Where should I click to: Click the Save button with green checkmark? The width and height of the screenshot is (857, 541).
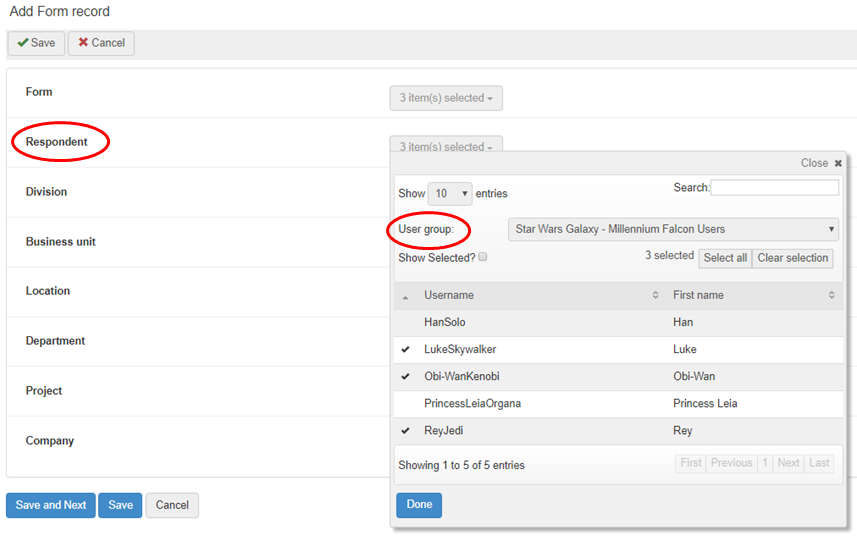point(36,43)
